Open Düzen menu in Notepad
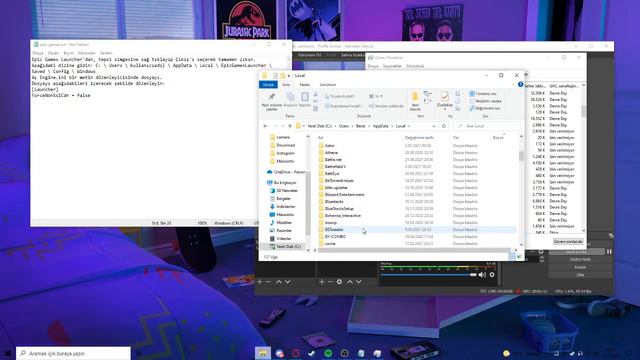Viewport: 640px width, 360px height. coord(53,53)
